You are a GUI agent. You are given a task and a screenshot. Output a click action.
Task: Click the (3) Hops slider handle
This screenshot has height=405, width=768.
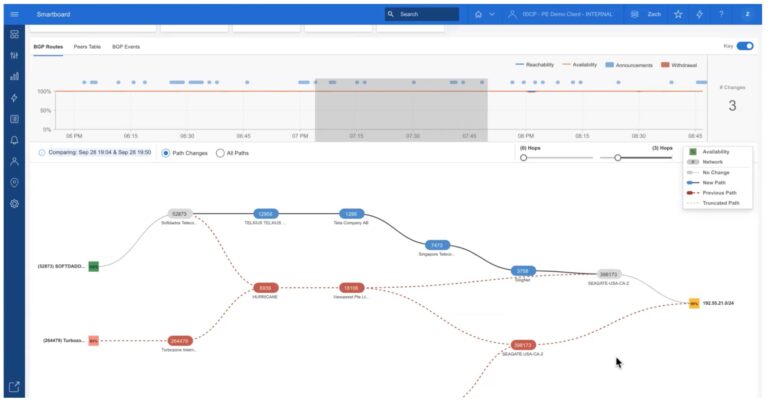(x=618, y=158)
